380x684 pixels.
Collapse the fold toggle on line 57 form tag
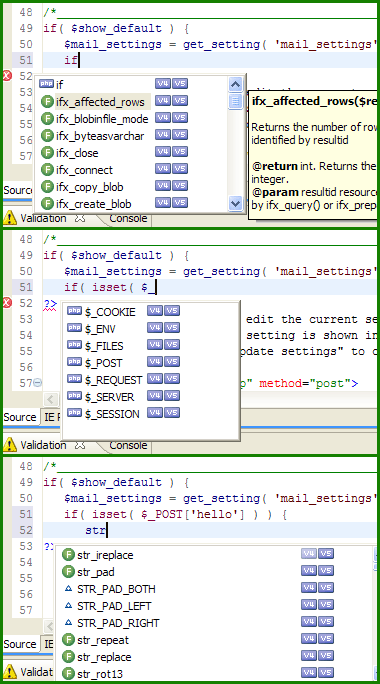point(38,383)
